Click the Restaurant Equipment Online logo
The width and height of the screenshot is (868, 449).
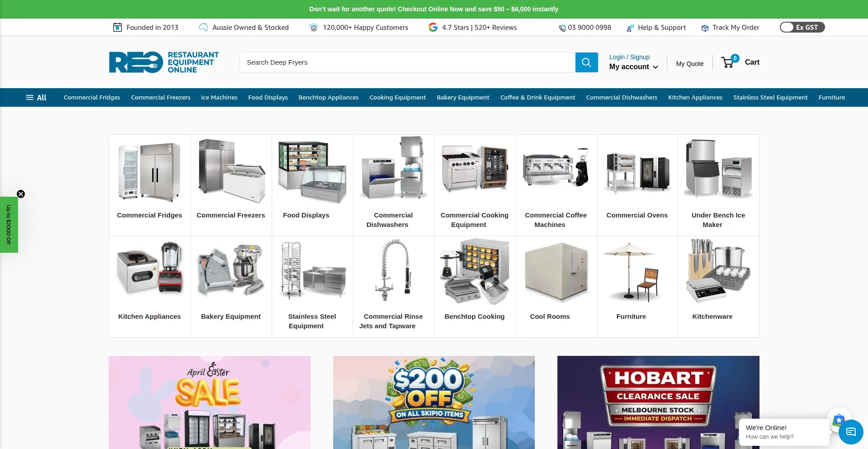164,62
